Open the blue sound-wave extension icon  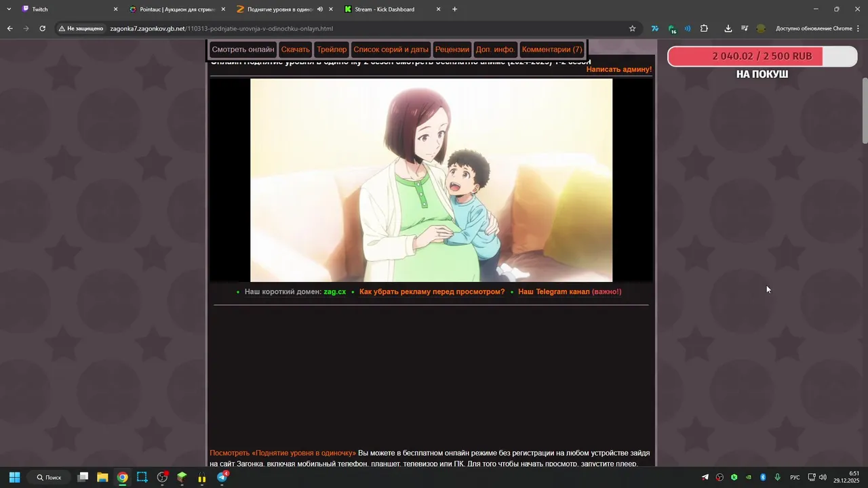click(x=688, y=28)
